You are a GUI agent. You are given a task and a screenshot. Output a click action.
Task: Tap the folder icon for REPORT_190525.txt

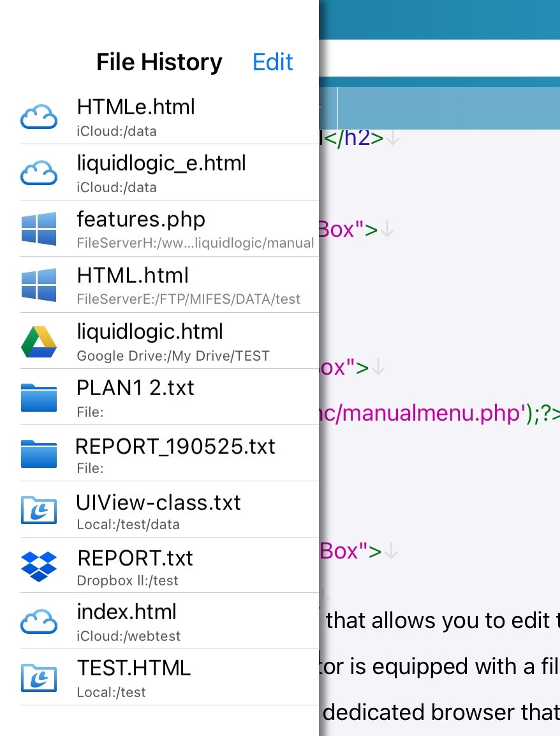coord(39,453)
